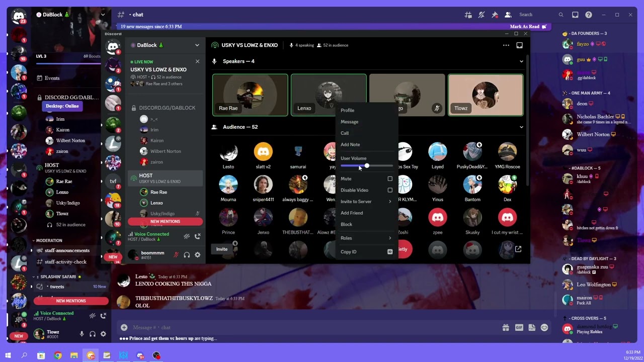Toggle deafen headphones beside boommmm

tap(187, 255)
